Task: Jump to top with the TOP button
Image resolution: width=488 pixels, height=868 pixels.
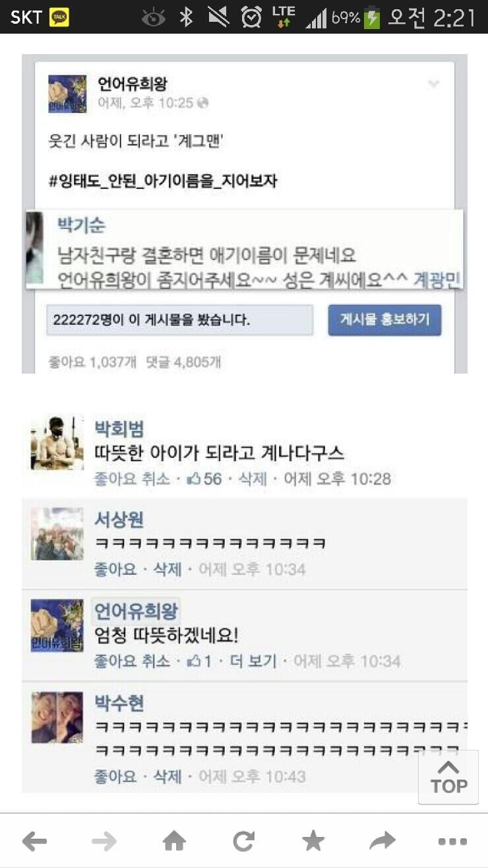Action: (448, 777)
